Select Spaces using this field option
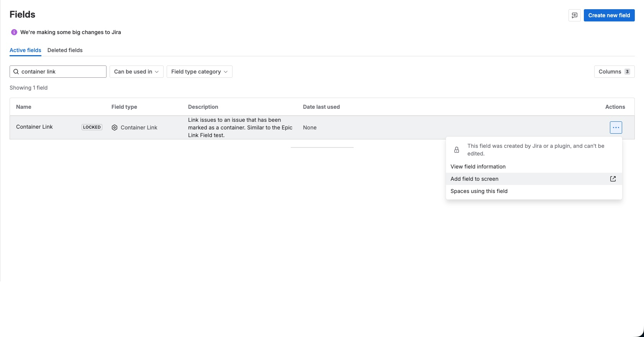The image size is (644, 337). pos(478,191)
